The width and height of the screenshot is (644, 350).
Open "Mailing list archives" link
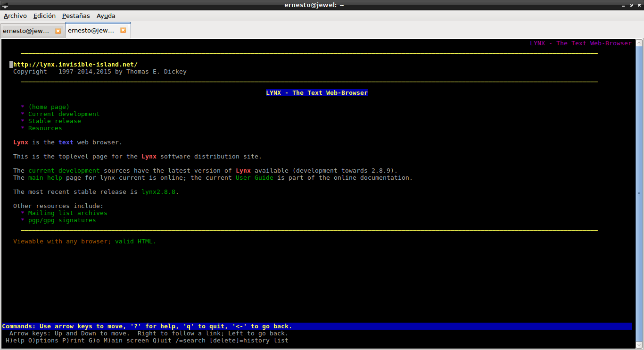tap(67, 213)
